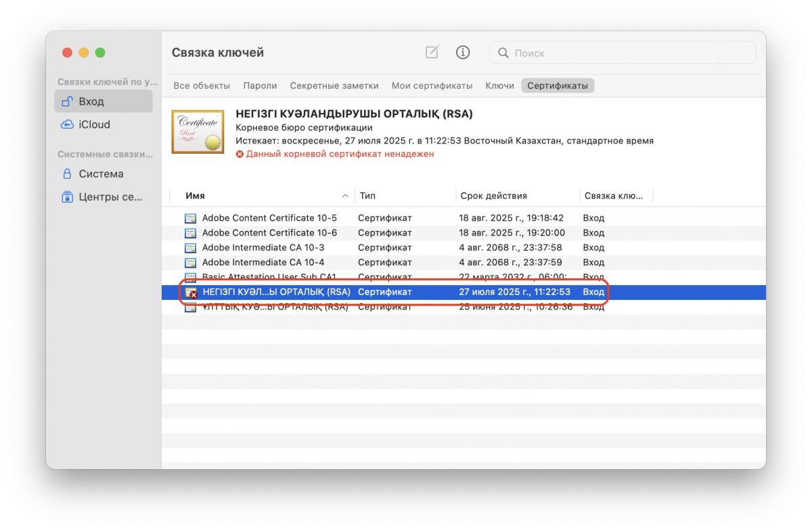The height and width of the screenshot is (530, 812).
Task: Click the Корневое бюро сертификации label
Action: click(x=304, y=127)
